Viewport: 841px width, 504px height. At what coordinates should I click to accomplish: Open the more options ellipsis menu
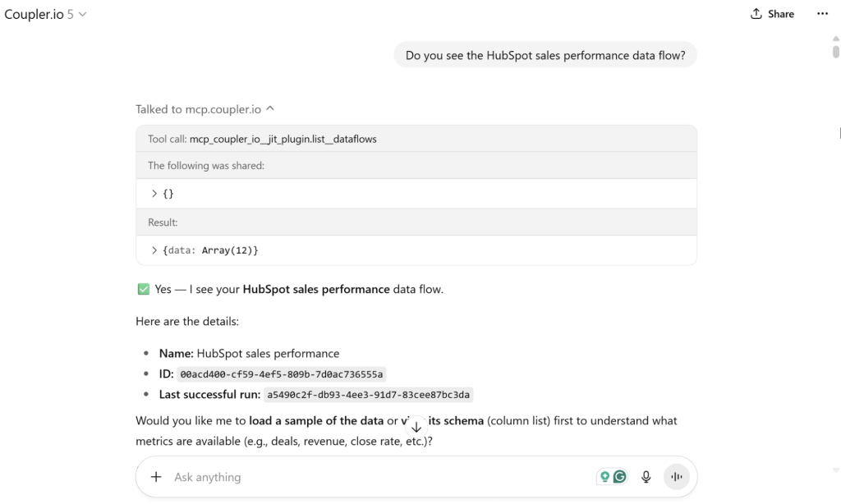pos(822,13)
